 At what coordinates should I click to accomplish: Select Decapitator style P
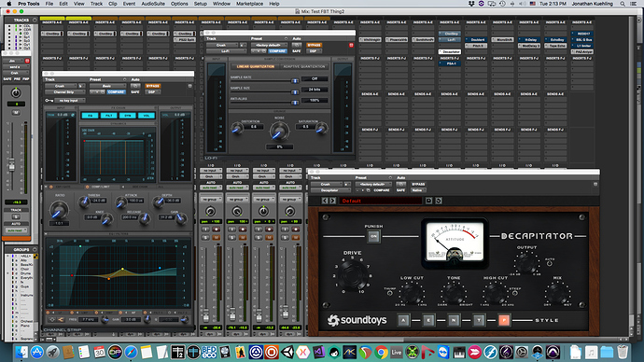pos(504,320)
